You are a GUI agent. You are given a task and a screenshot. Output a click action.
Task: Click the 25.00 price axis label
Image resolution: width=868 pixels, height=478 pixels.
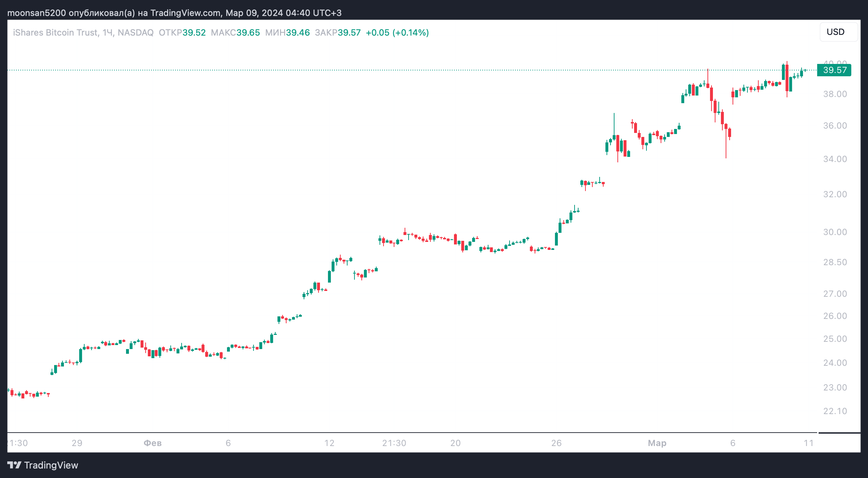click(835, 339)
